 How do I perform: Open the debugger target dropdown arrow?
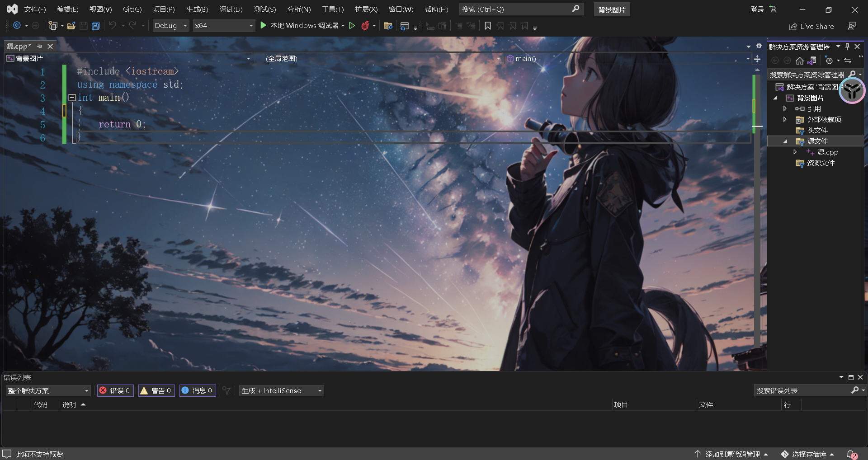343,26
